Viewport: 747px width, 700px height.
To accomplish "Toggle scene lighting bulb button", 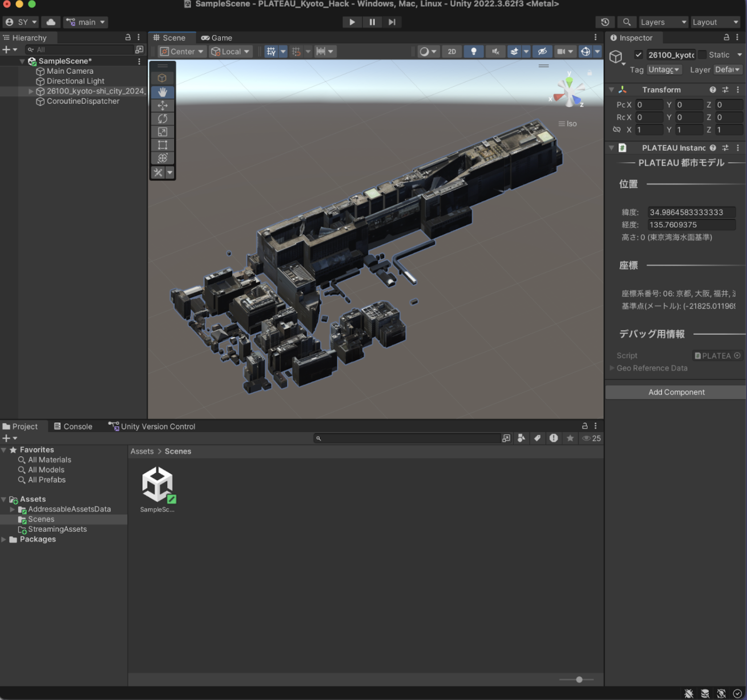I will [x=474, y=52].
